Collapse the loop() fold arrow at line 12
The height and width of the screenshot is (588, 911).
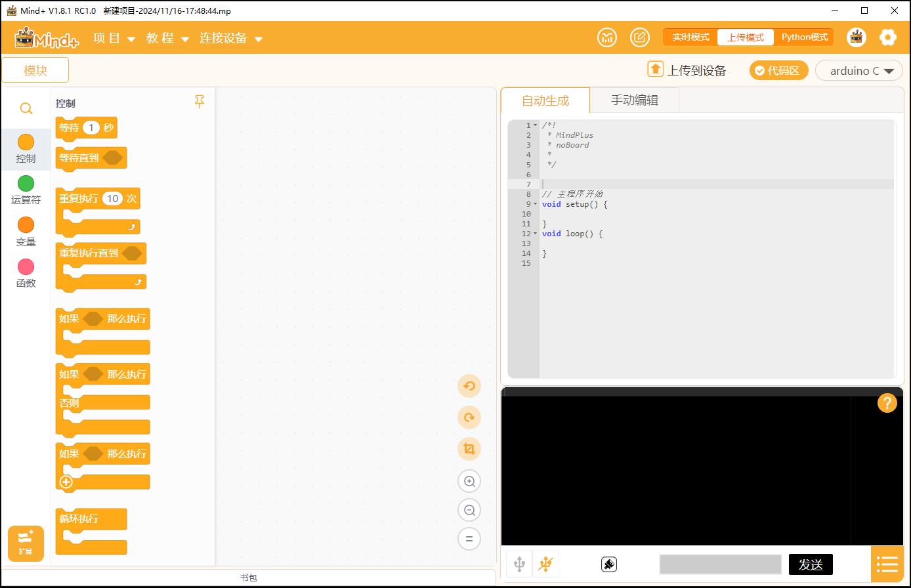[x=536, y=234]
